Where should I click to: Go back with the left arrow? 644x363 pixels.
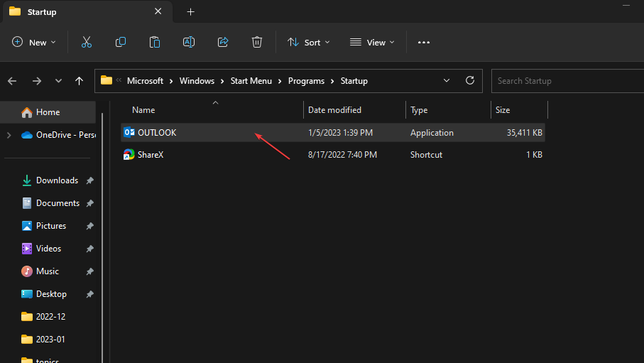[12, 81]
